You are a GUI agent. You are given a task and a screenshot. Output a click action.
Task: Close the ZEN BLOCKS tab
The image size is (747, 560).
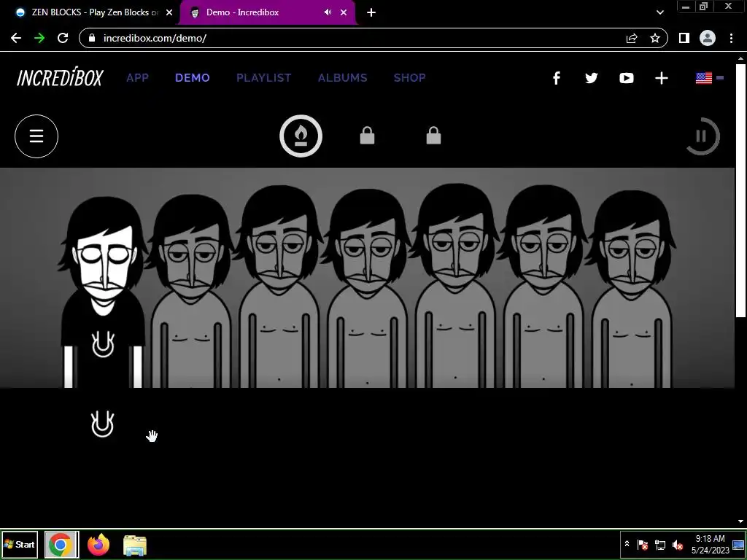coord(169,12)
